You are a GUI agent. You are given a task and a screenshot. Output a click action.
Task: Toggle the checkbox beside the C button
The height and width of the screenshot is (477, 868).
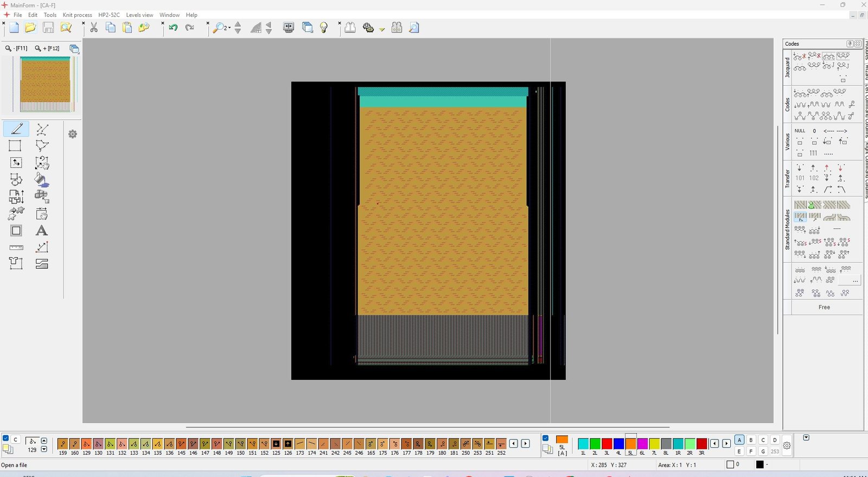pyautogui.click(x=6, y=438)
